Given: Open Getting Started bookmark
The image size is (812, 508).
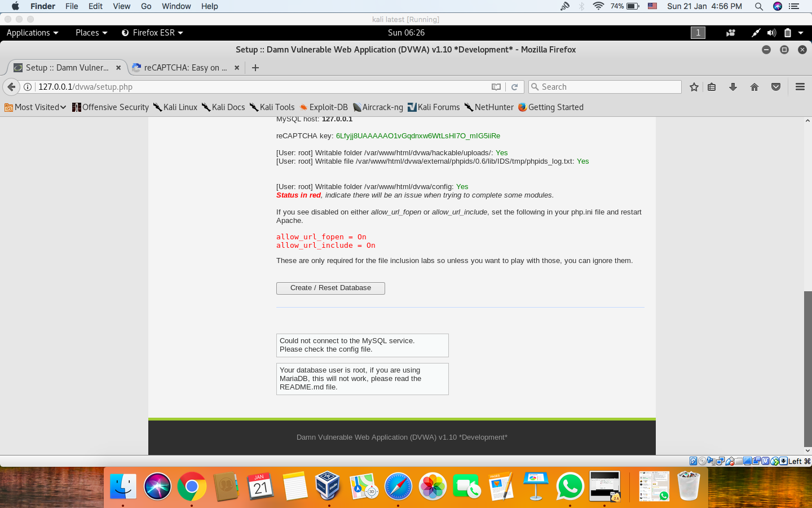Looking at the screenshot, I should pyautogui.click(x=551, y=107).
